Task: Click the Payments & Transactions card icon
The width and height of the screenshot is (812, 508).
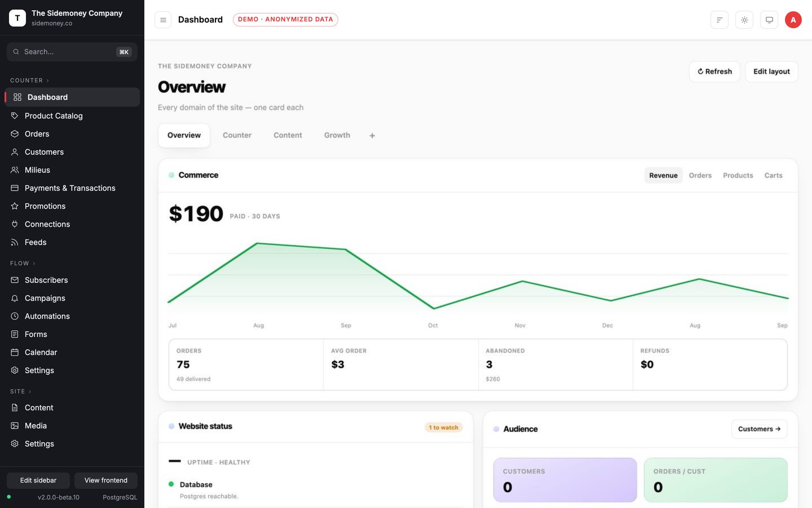Action: (15, 188)
